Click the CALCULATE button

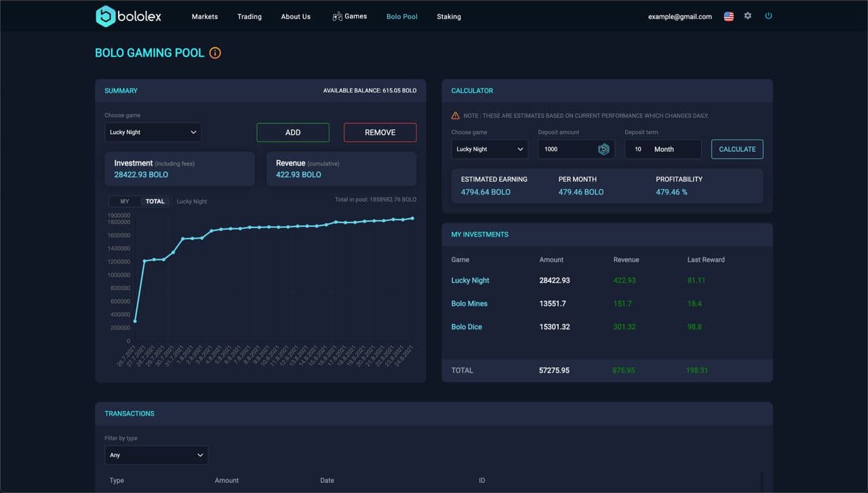tap(737, 149)
